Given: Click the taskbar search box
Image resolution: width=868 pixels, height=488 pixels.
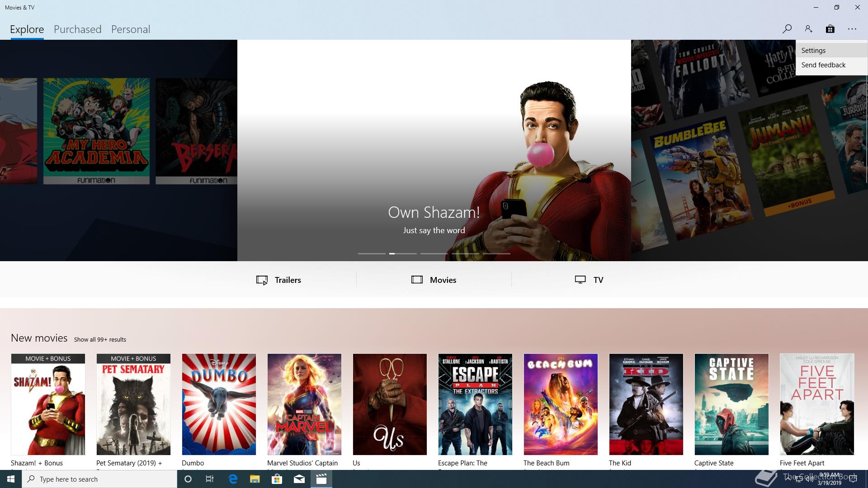Looking at the screenshot, I should 99,479.
